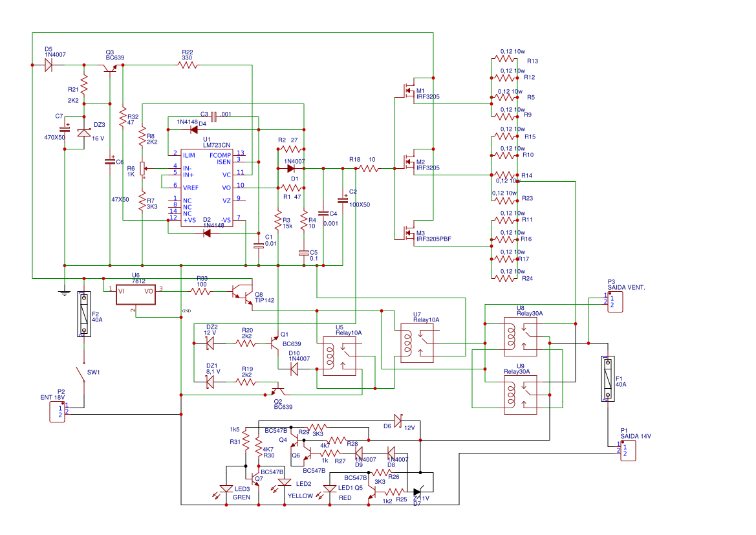
Task: Click the 'SAIDA VENT.' label text
Action: [x=626, y=287]
